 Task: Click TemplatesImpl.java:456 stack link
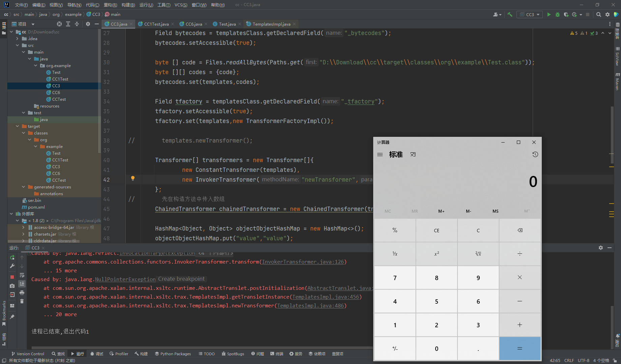325,297
